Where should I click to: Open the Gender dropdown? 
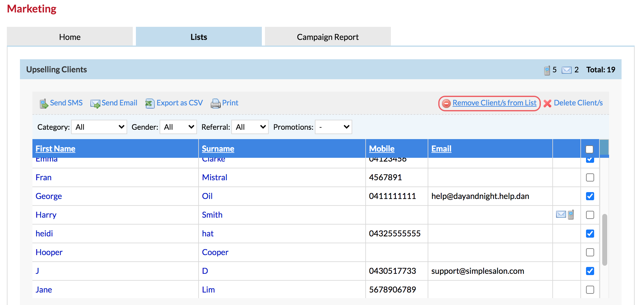178,127
